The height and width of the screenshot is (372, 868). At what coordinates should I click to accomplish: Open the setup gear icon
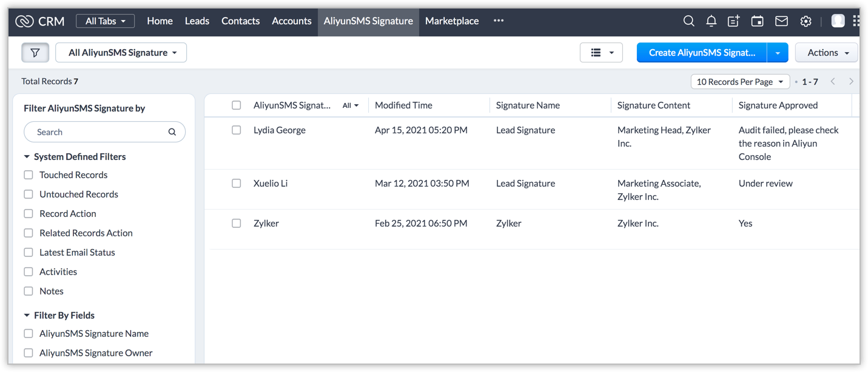pyautogui.click(x=806, y=21)
